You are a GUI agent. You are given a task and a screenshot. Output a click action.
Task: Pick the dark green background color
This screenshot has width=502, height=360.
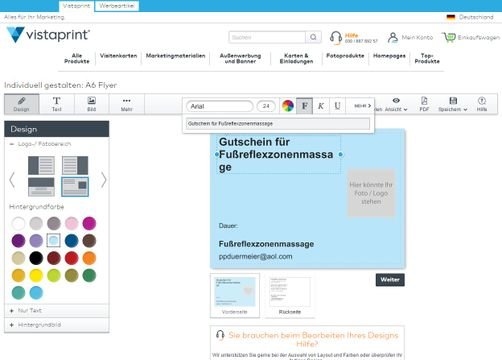coord(89,275)
